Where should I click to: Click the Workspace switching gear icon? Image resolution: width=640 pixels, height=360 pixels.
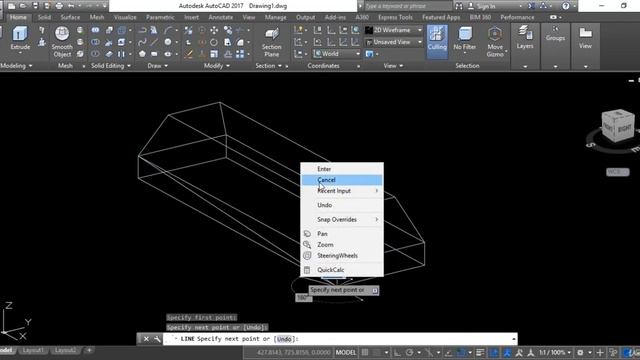point(580,352)
